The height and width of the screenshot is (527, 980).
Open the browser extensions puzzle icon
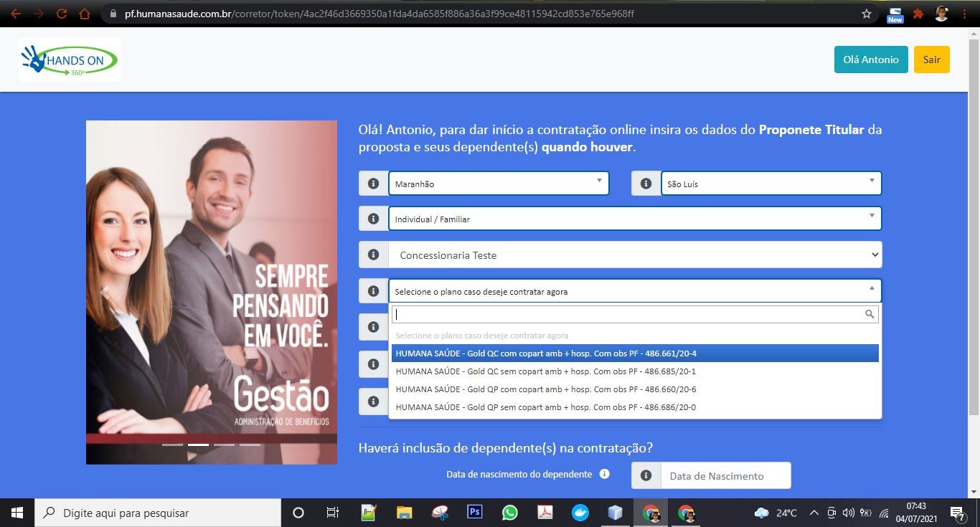pos(918,14)
